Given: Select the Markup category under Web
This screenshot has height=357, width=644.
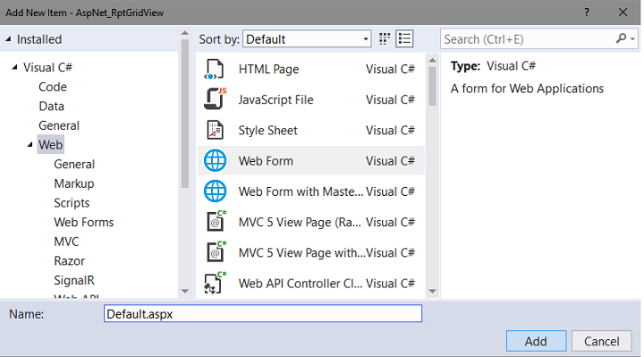Looking at the screenshot, I should click(x=74, y=183).
